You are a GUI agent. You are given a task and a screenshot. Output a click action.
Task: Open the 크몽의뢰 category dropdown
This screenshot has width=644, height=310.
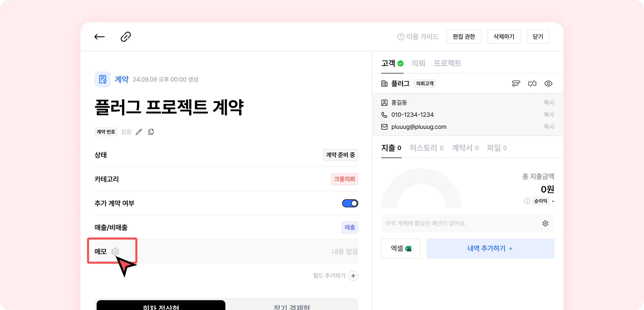tap(344, 179)
